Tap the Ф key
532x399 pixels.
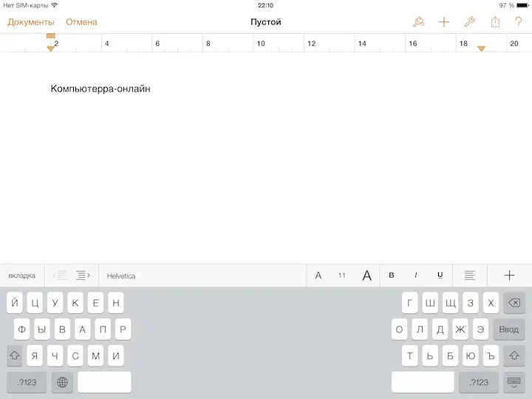pos(21,329)
